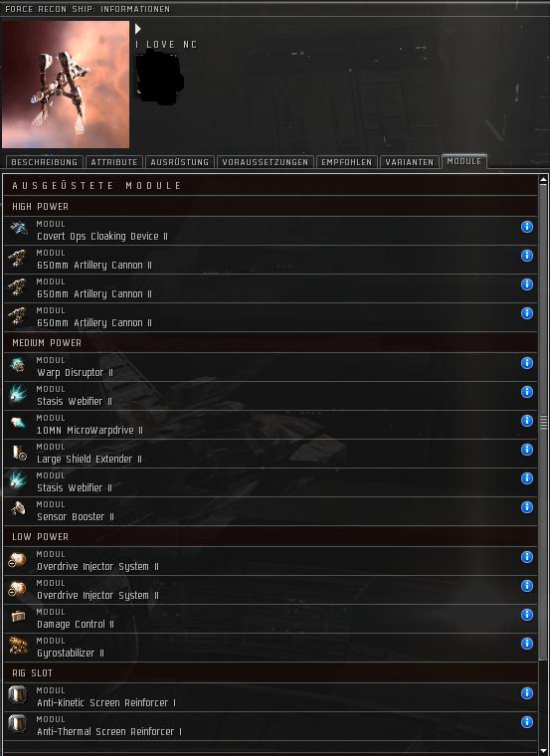The height and width of the screenshot is (756, 550).
Task: Click the Sensor Booster II module icon
Action: click(18, 509)
